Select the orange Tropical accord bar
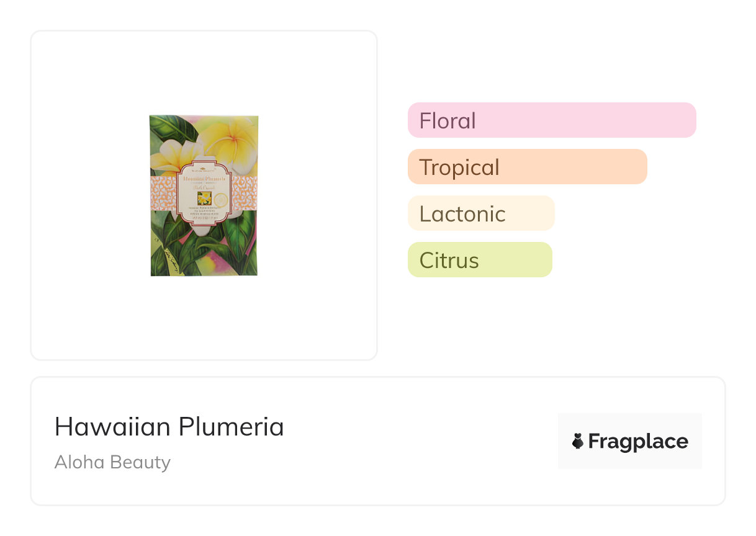Screen dimensions: 756x536 coord(527,167)
